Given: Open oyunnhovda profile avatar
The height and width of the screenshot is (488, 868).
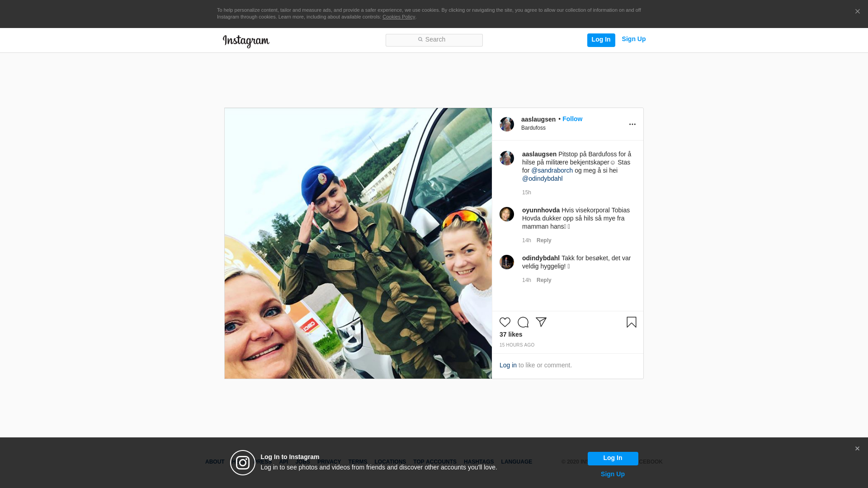Looking at the screenshot, I should 507,214.
